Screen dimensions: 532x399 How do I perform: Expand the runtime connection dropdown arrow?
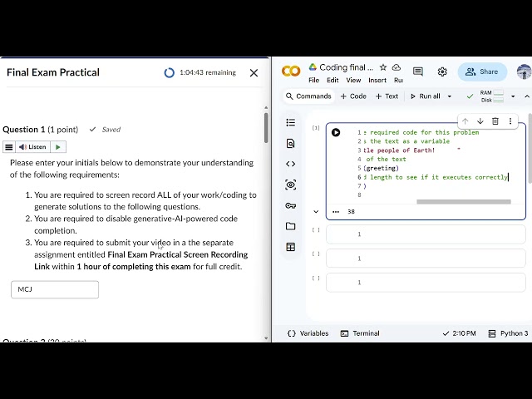513,96
